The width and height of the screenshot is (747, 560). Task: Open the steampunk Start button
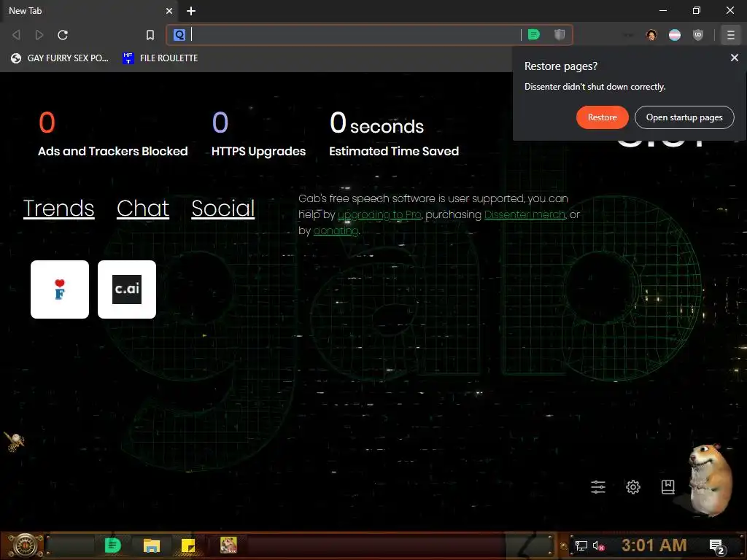(25, 545)
